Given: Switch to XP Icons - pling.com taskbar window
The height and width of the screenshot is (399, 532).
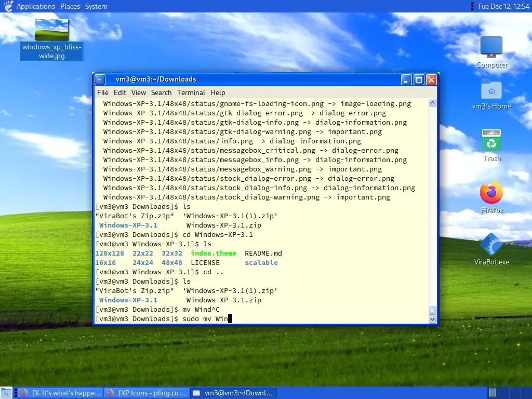Looking at the screenshot, I should (147, 393).
